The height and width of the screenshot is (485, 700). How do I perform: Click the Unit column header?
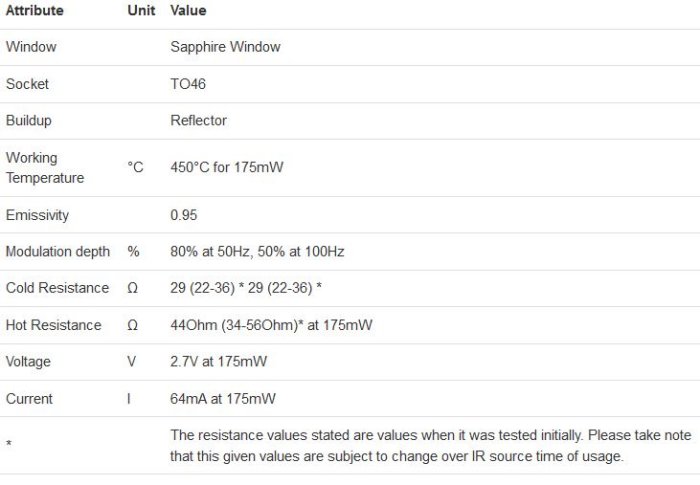coord(141,10)
